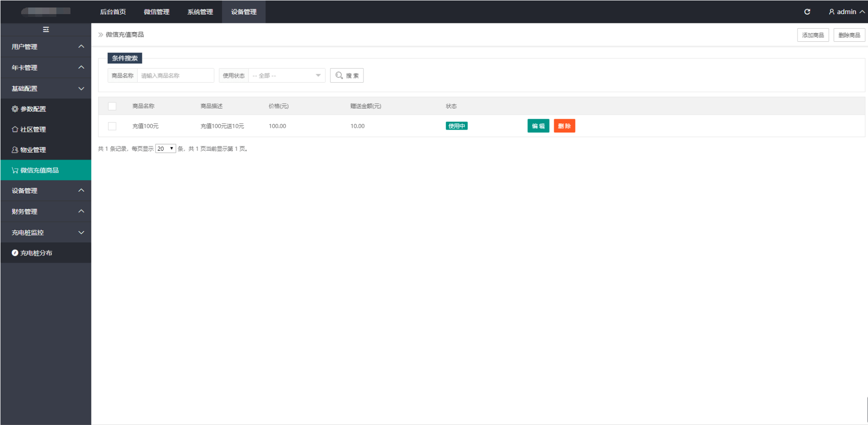Click the magnifier icon in search button
The image size is (868, 425).
(x=339, y=75)
